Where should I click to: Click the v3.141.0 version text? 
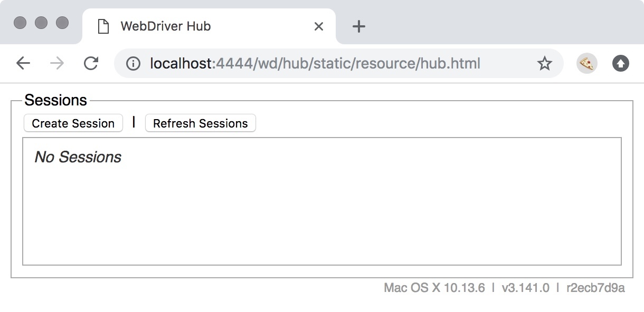click(527, 288)
